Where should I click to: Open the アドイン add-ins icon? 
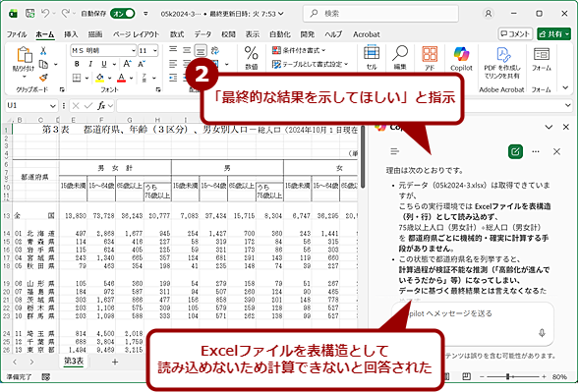pyautogui.click(x=430, y=57)
